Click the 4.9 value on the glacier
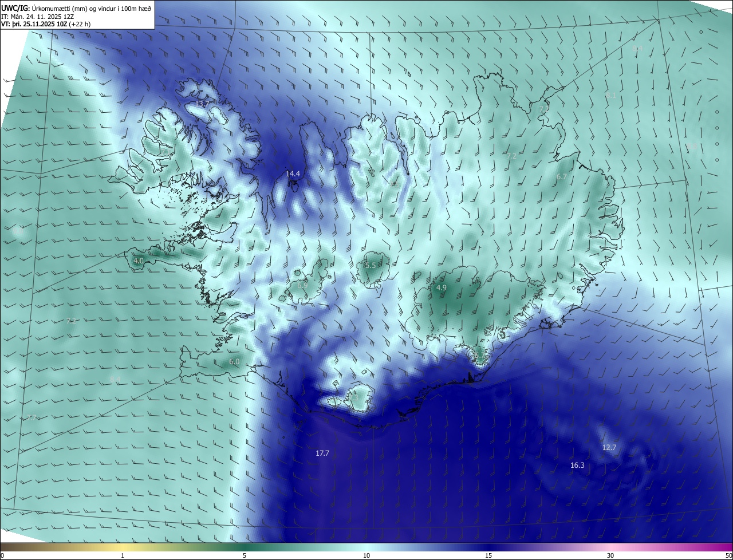 (x=441, y=287)
